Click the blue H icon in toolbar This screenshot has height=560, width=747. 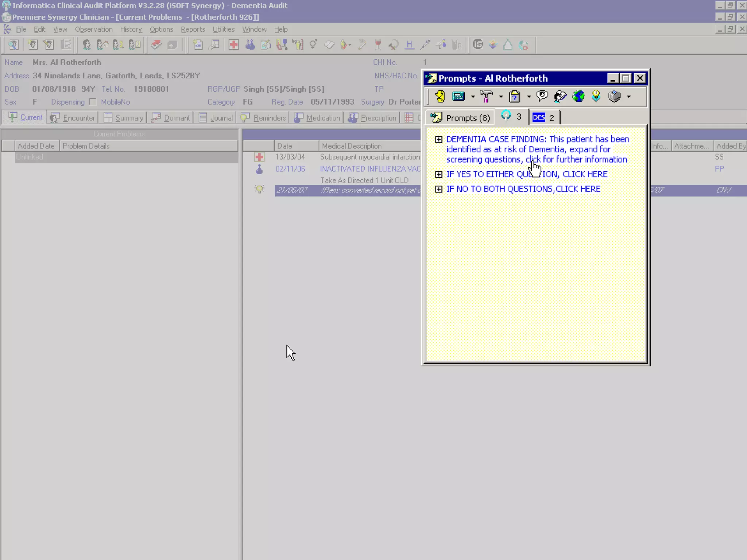coord(409,45)
